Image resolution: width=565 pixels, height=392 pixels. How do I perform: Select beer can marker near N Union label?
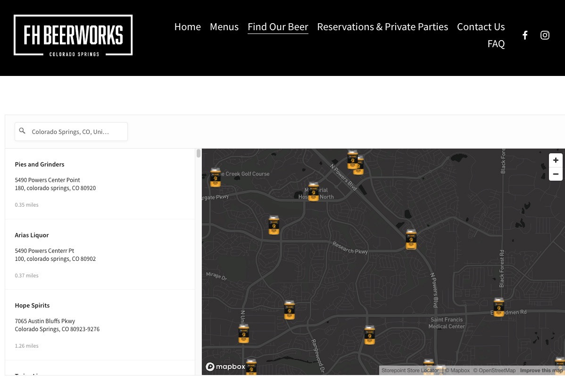pyautogui.click(x=244, y=334)
